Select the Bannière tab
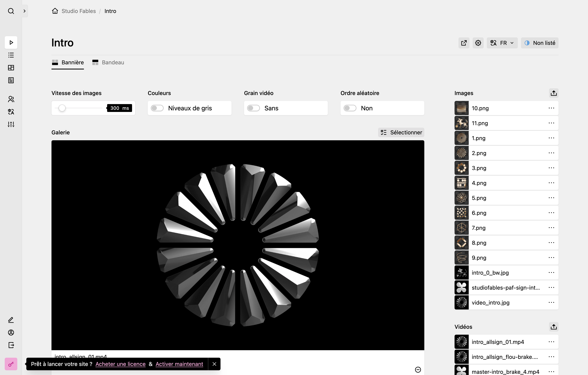This screenshot has height=375, width=588. pos(68,62)
